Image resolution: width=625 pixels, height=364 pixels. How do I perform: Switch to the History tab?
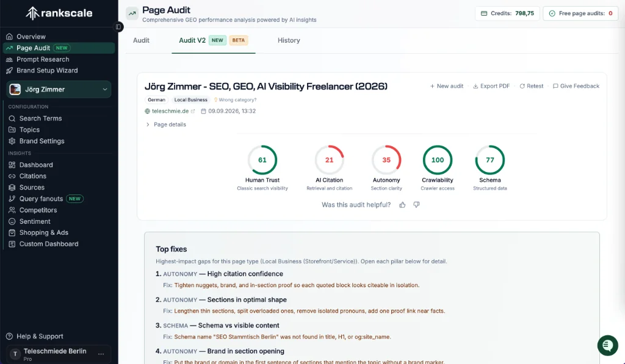pos(289,40)
